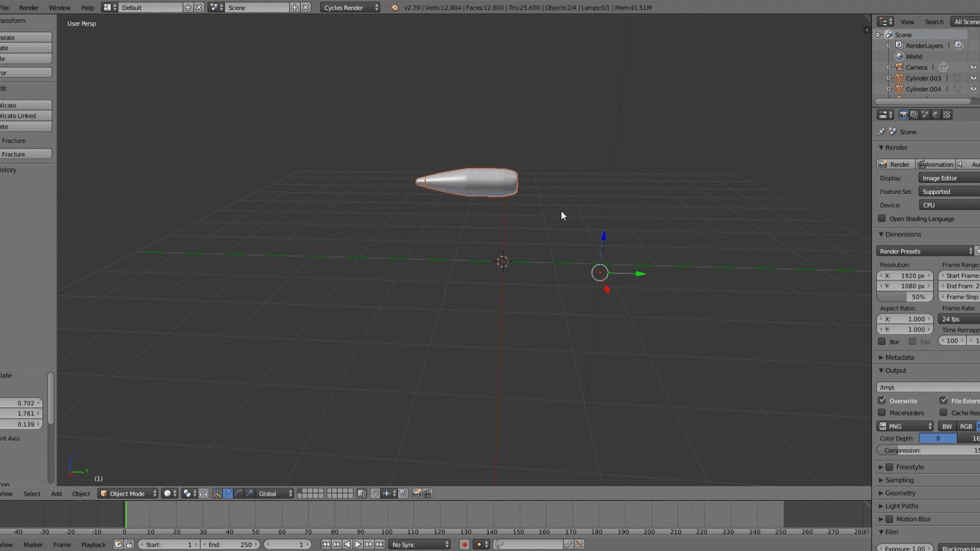Image resolution: width=980 pixels, height=551 pixels.
Task: Enable the Freestyle checkbox
Action: coord(890,467)
